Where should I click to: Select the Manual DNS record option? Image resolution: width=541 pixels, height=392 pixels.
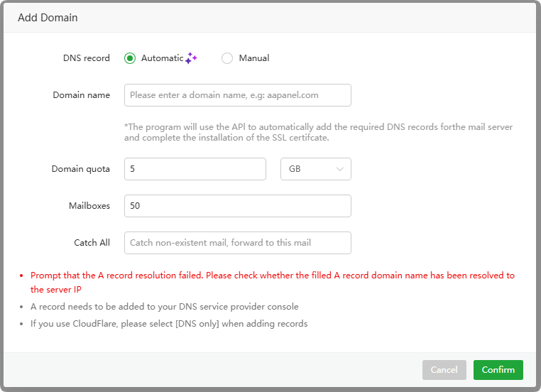(x=227, y=58)
